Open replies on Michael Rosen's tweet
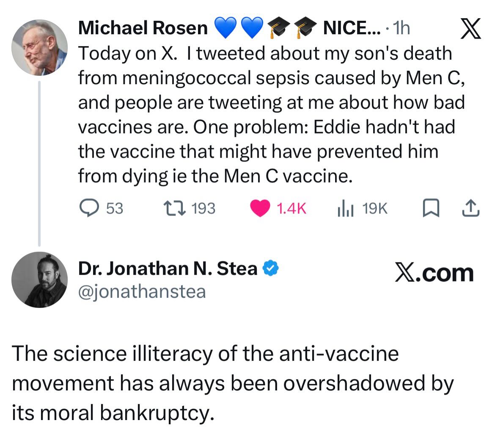The height and width of the screenshot is (448, 495). tap(90, 207)
